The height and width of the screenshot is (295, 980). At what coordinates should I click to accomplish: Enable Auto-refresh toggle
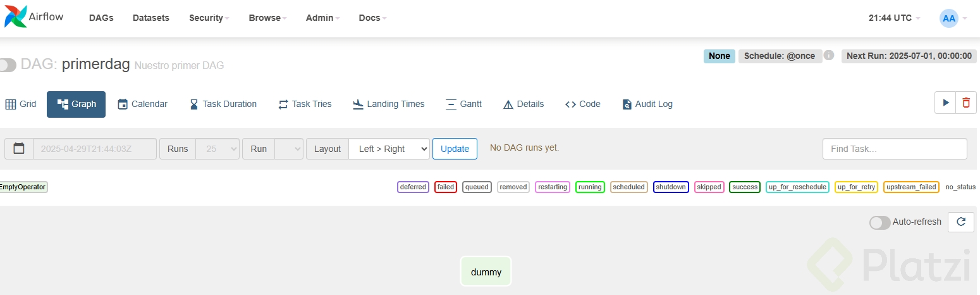tap(879, 222)
